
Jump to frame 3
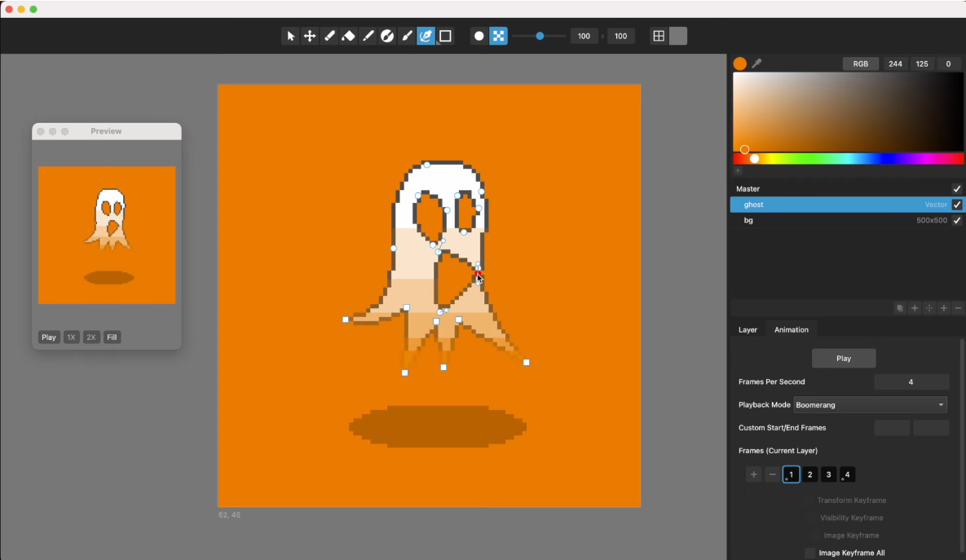(x=828, y=474)
